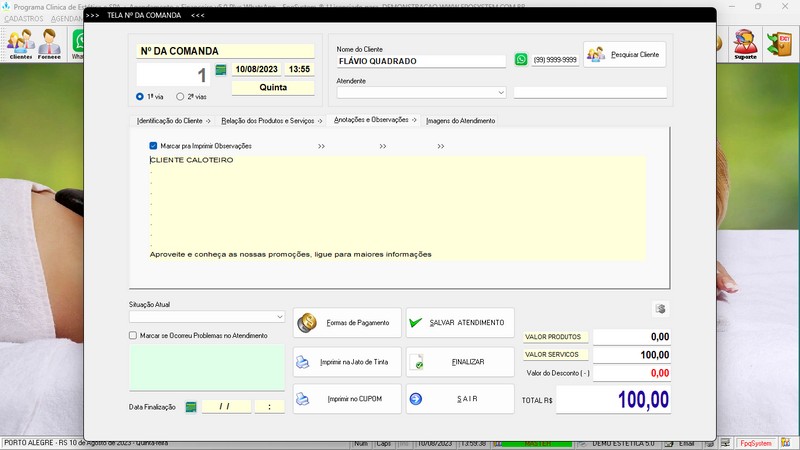Image resolution: width=800 pixels, height=450 pixels.
Task: Click Nome do Cliente field FLÁVIO QUADRADO
Action: point(421,61)
